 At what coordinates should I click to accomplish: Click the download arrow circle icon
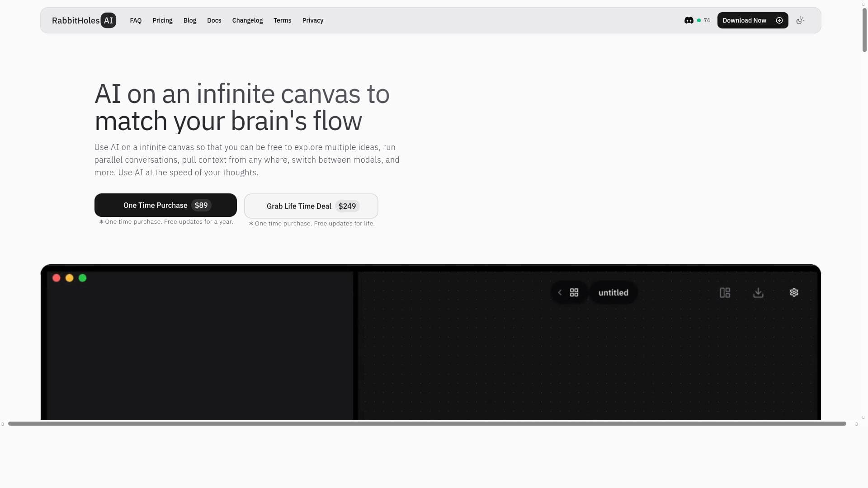[779, 20]
